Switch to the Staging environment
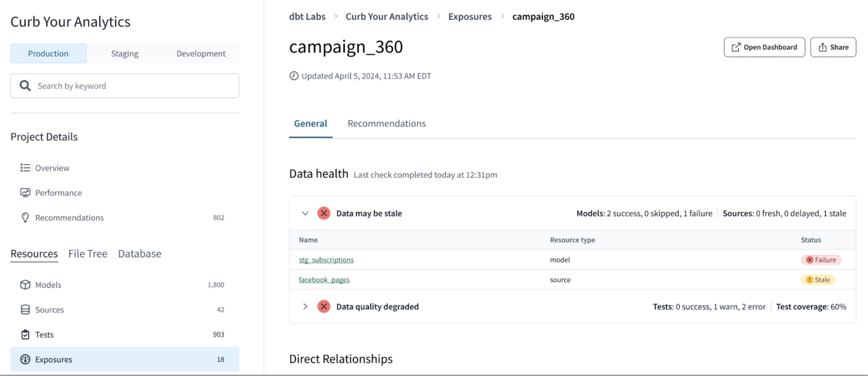 coord(124,53)
